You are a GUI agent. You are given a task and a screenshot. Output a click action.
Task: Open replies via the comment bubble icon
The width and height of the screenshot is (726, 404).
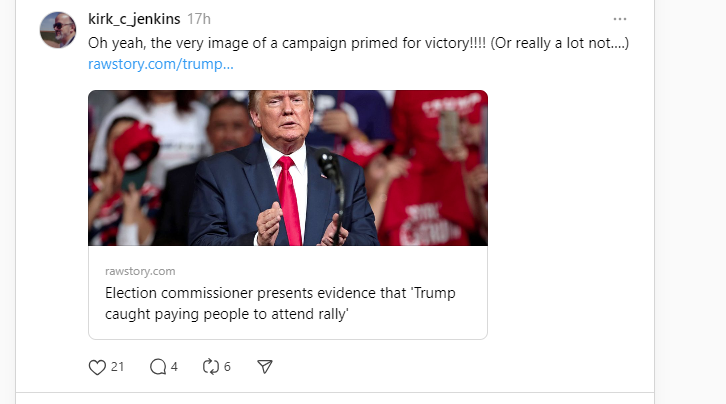[158, 367]
